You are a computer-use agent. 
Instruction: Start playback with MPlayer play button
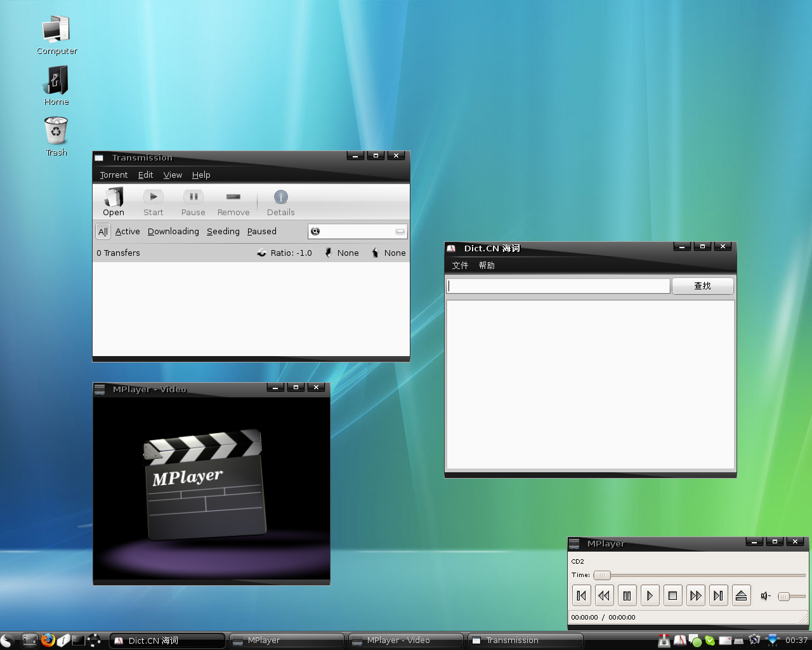click(x=650, y=595)
